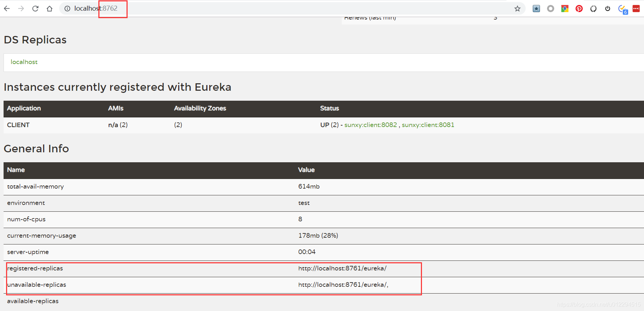Select the num-of-cpus row name
Image resolution: width=644 pixels, height=311 pixels.
pyautogui.click(x=26, y=219)
